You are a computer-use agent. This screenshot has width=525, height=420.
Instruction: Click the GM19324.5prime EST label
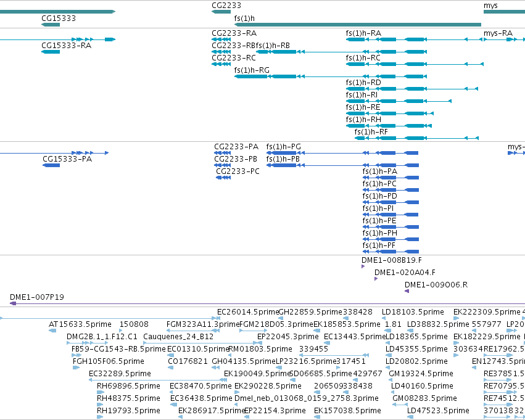421,374
